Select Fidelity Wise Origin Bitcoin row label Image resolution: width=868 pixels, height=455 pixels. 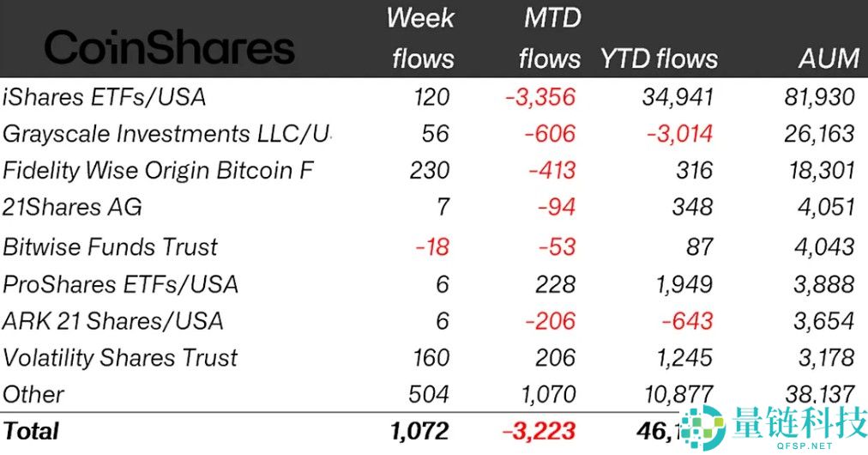click(x=158, y=170)
